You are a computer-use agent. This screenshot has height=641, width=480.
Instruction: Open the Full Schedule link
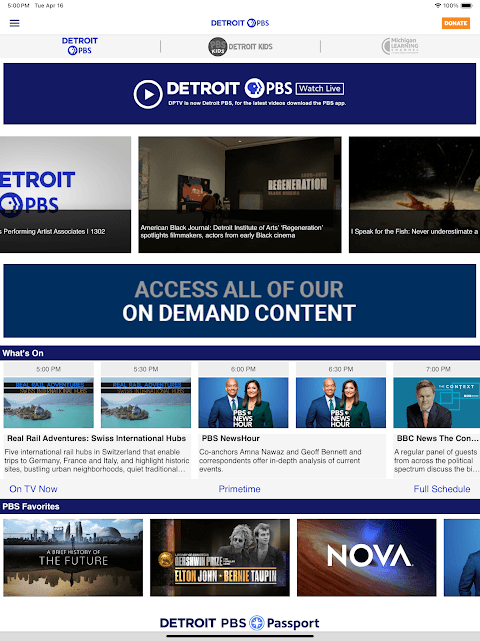coord(442,489)
